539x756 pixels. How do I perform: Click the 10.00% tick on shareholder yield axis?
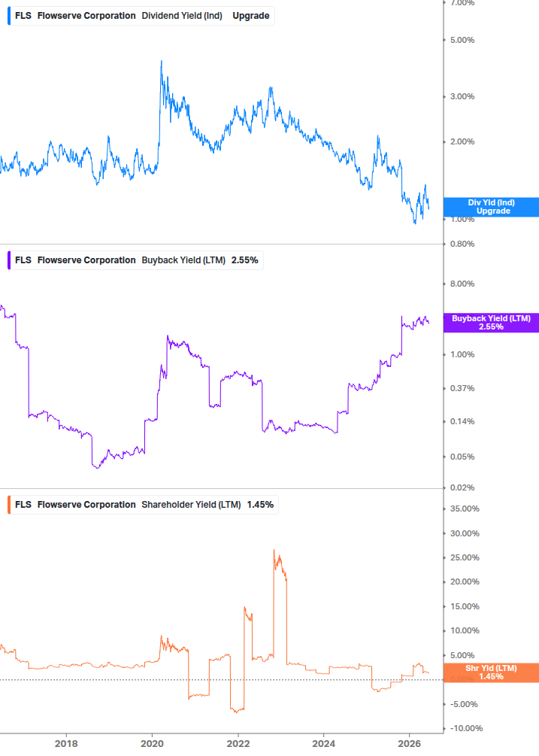pos(465,630)
